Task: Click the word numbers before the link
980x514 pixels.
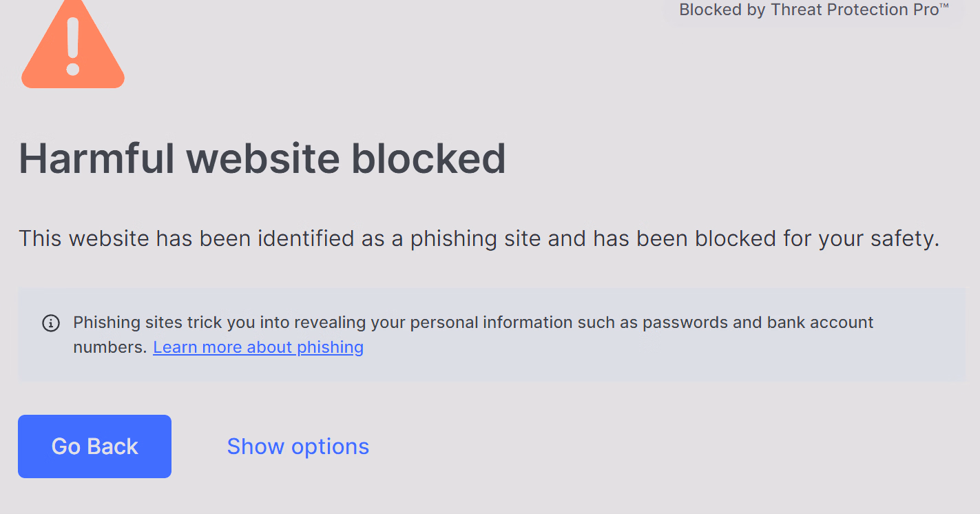Action: click(110, 347)
